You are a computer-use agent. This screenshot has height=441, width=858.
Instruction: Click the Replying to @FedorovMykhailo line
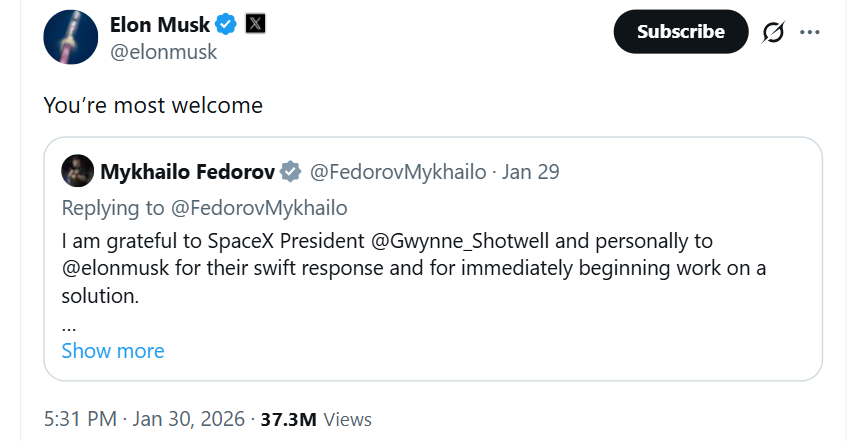pos(204,207)
